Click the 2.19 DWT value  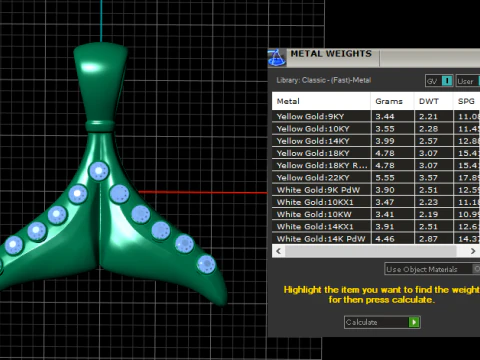(x=428, y=215)
